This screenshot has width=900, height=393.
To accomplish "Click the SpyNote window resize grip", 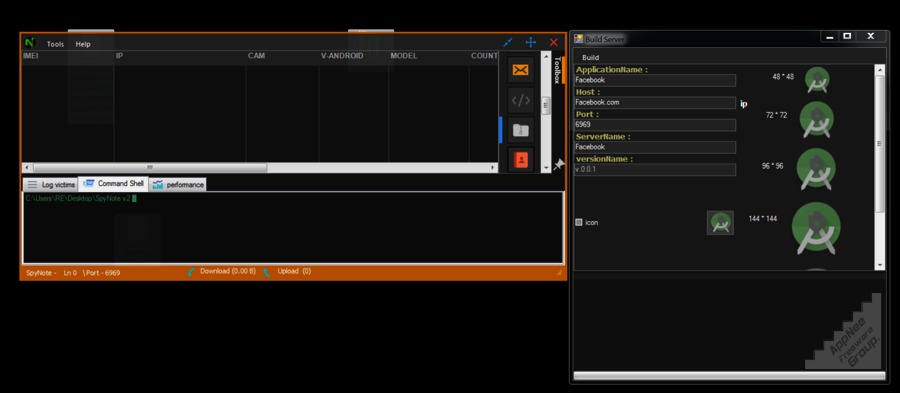I will pos(560,274).
